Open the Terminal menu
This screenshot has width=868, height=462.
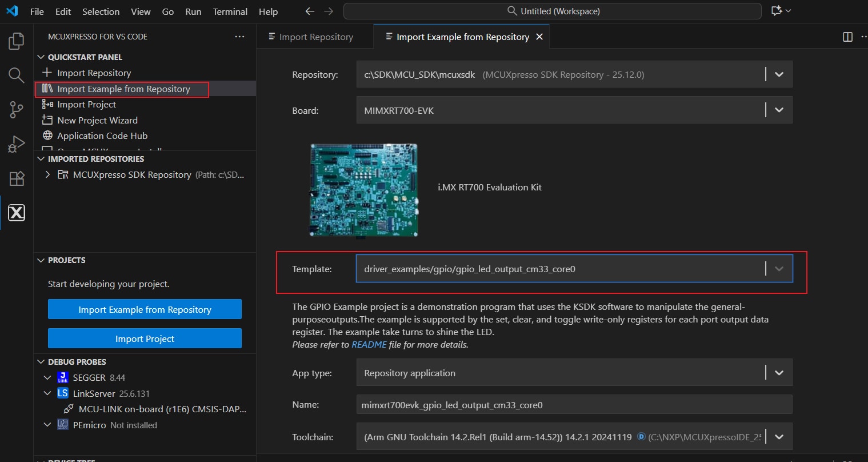230,11
